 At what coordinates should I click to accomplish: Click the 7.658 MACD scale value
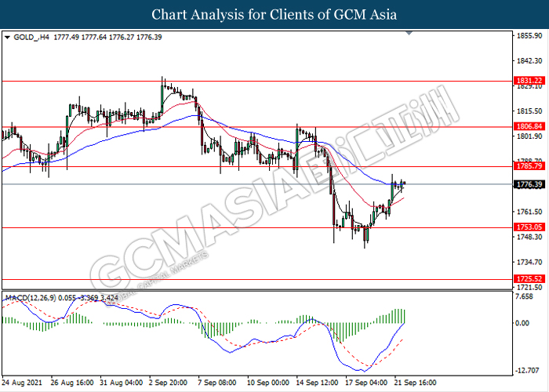pyautogui.click(x=525, y=297)
